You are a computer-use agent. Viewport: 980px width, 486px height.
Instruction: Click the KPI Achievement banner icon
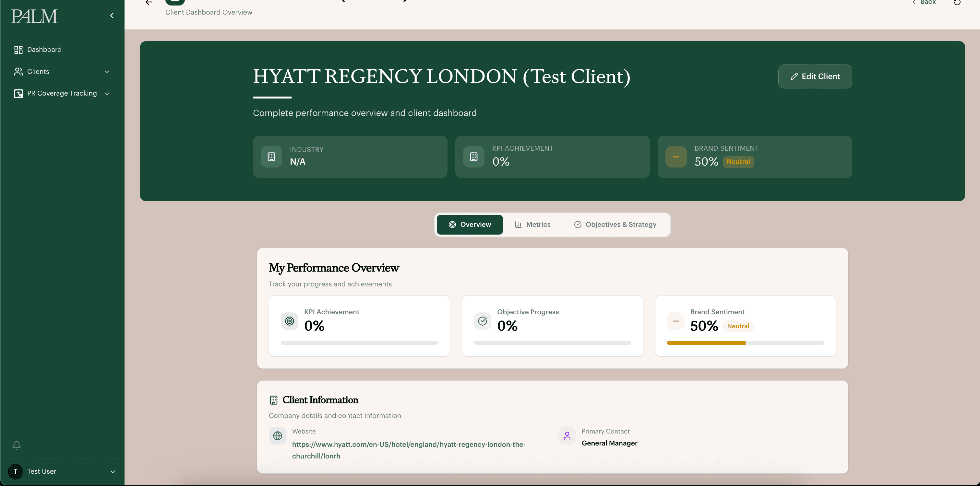(474, 157)
